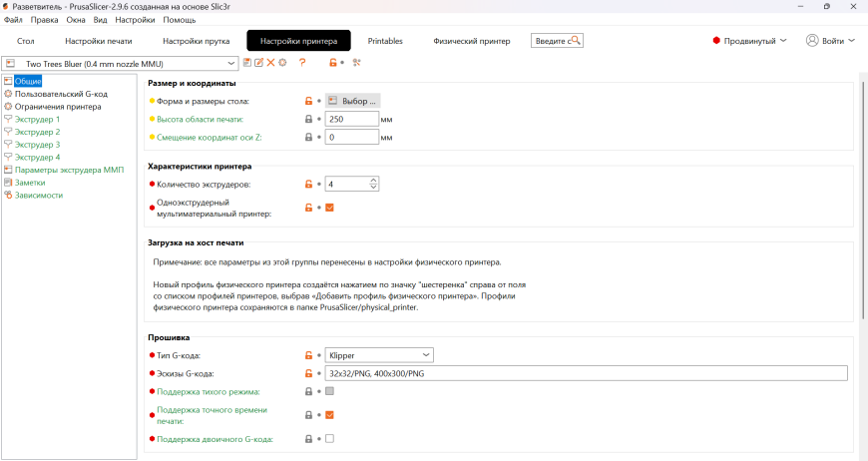Switch to Настройки печати tab
This screenshot has width=868, height=461.
pyautogui.click(x=99, y=41)
